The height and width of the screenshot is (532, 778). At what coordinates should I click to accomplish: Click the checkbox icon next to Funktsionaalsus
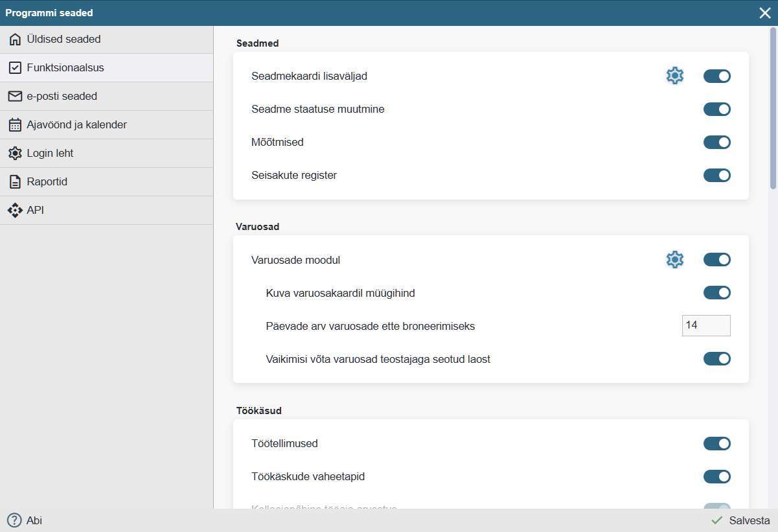tap(15, 68)
